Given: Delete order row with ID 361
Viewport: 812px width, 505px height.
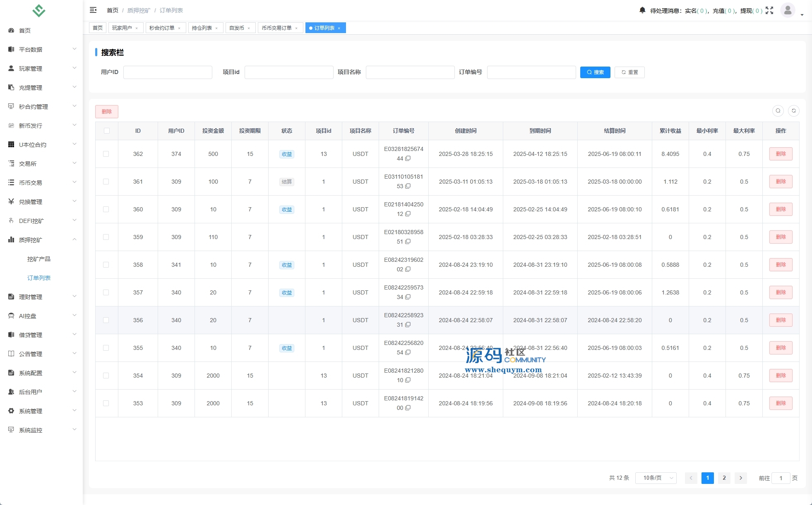Looking at the screenshot, I should [x=780, y=182].
